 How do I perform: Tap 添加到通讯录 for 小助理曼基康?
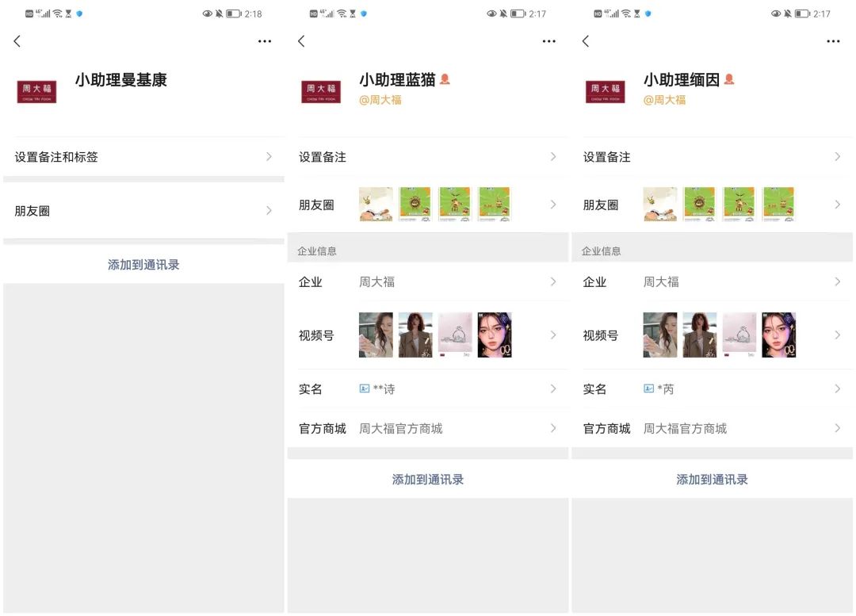[x=143, y=265]
